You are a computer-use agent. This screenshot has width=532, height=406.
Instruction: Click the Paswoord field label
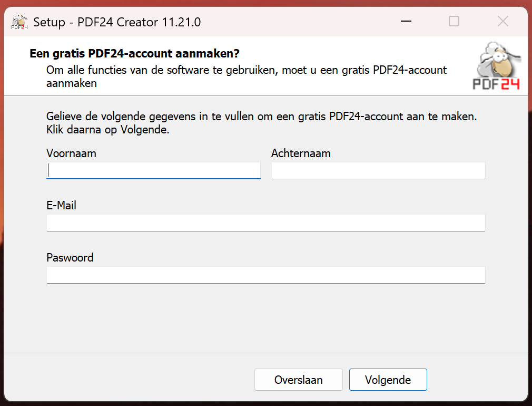click(x=70, y=258)
